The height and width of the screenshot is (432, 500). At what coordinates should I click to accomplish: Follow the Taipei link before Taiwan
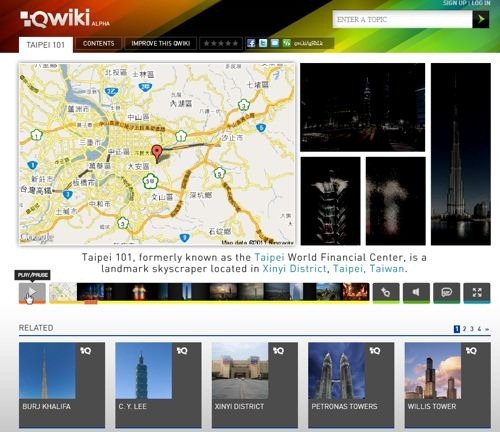pos(348,269)
